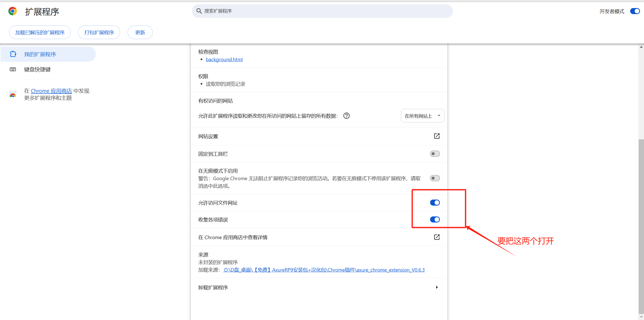The image size is (644, 320).
Task: Enable 在无痕模式下启用 toggle
Action: pos(435,178)
